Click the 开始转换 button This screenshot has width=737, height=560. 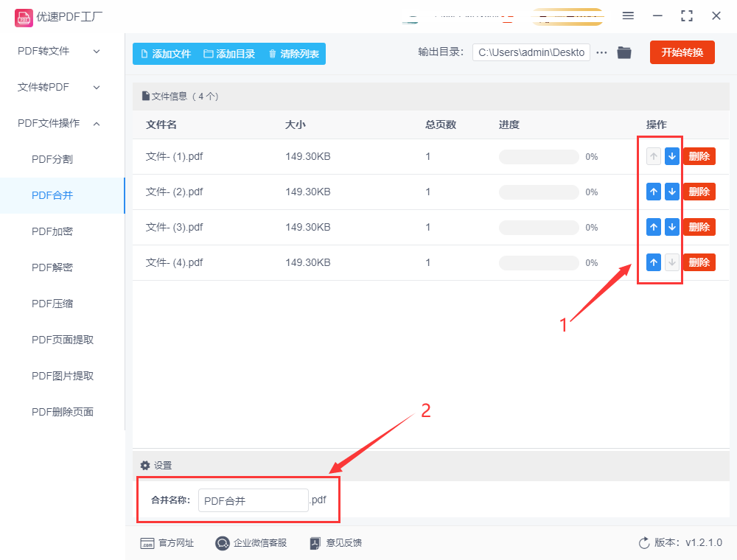[682, 52]
